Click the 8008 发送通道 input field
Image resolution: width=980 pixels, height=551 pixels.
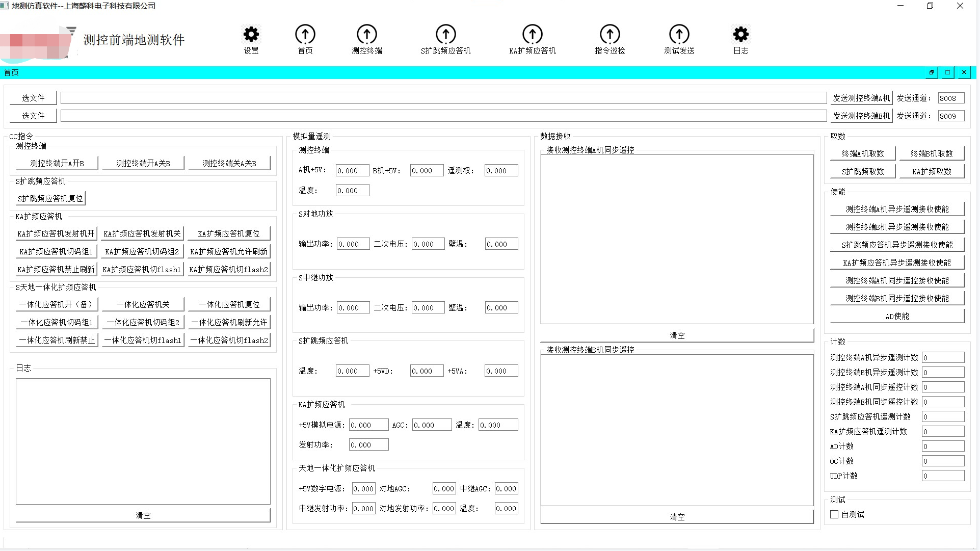tap(950, 98)
